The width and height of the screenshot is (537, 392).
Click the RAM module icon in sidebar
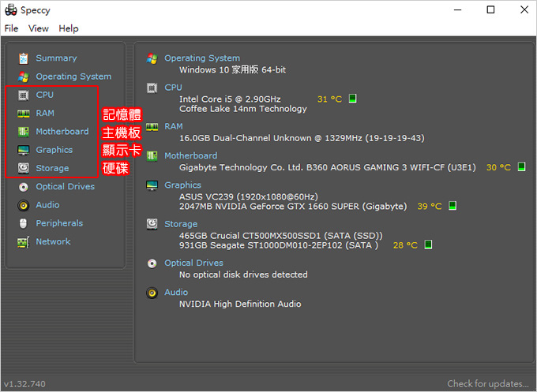point(23,114)
